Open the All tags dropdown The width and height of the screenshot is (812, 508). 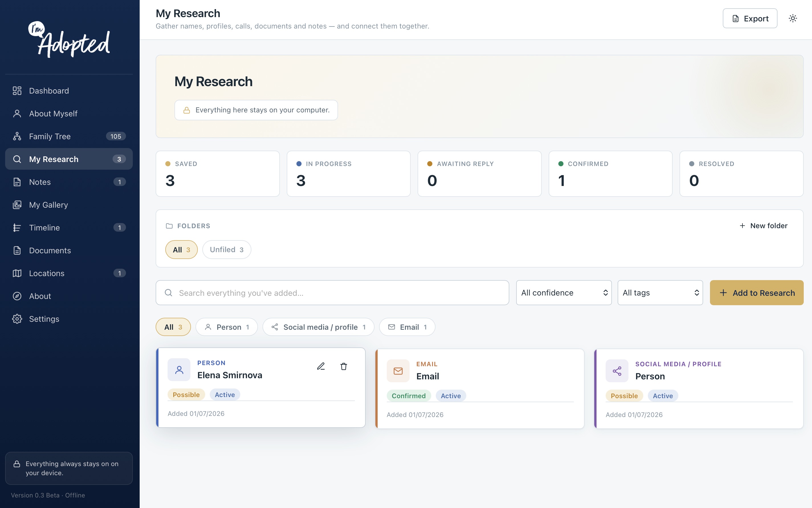pyautogui.click(x=660, y=293)
